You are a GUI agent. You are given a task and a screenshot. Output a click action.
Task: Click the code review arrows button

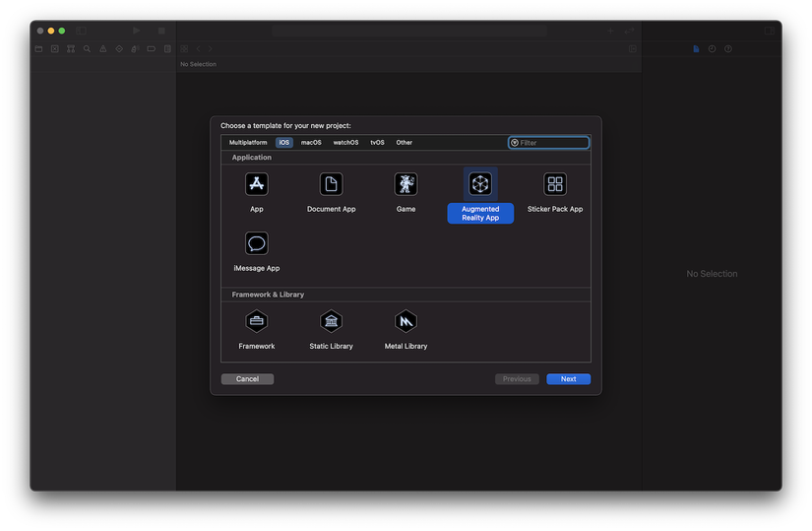pyautogui.click(x=629, y=31)
